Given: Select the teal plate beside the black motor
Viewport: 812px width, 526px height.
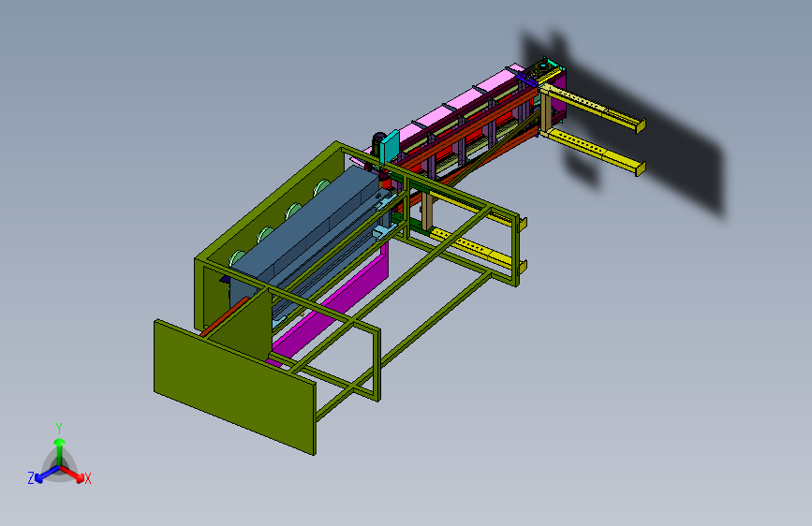Looking at the screenshot, I should (x=390, y=147).
